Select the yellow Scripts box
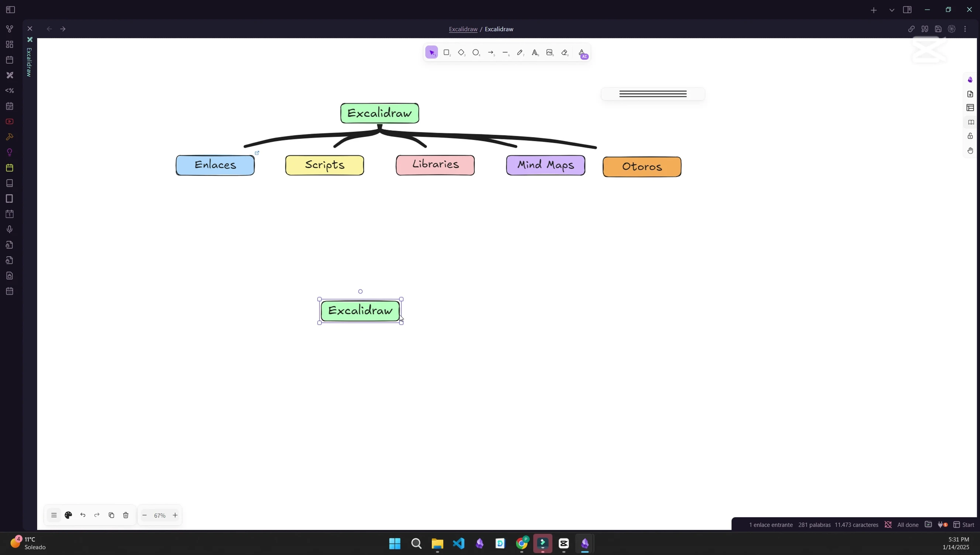 (324, 166)
